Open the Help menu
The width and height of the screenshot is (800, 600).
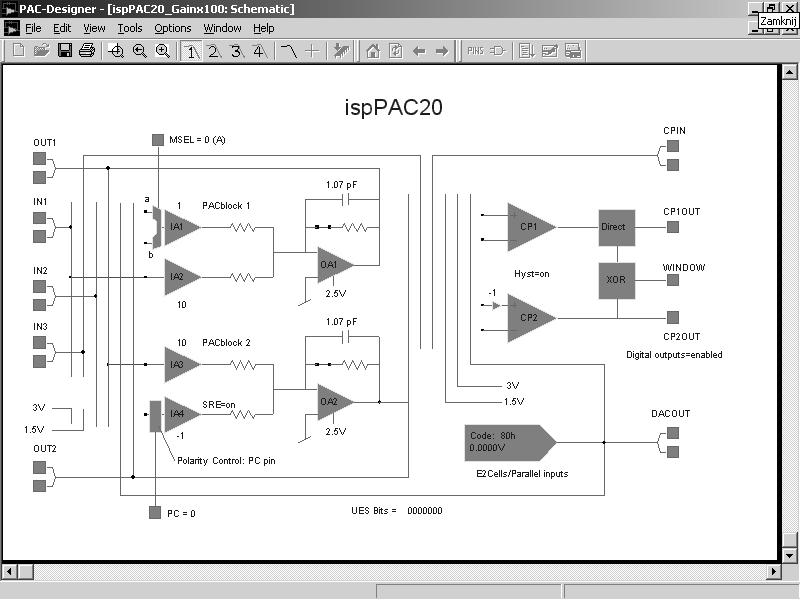click(263, 29)
